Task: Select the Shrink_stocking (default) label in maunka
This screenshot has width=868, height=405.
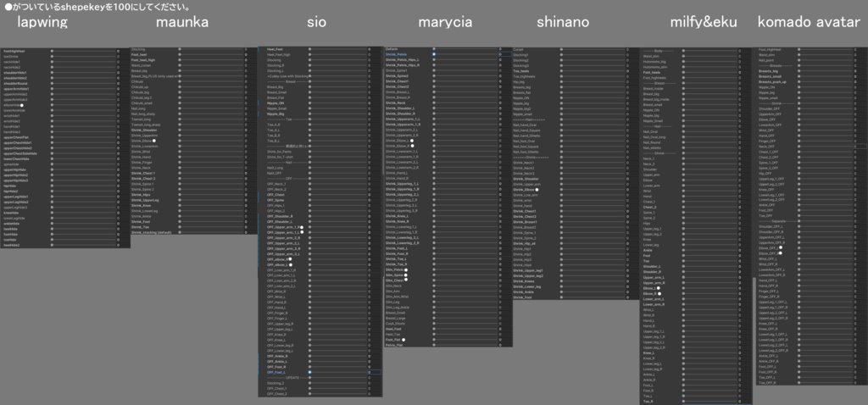Action: [151, 232]
